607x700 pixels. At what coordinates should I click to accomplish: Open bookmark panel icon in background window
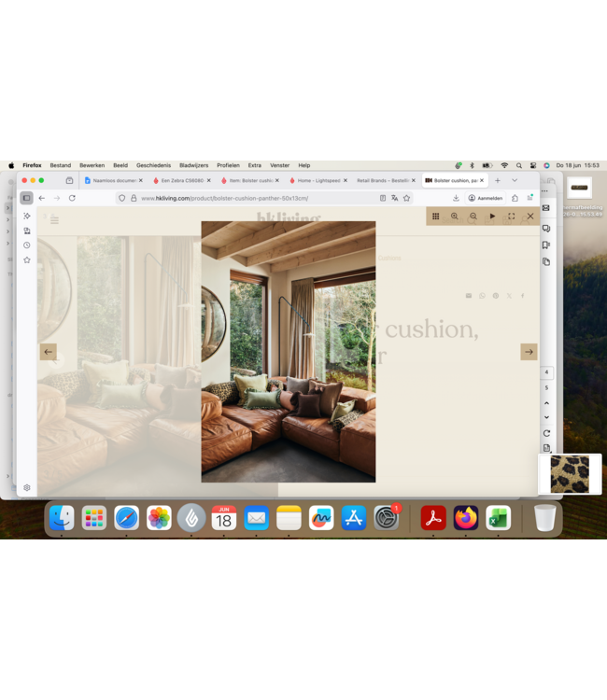pyautogui.click(x=545, y=245)
